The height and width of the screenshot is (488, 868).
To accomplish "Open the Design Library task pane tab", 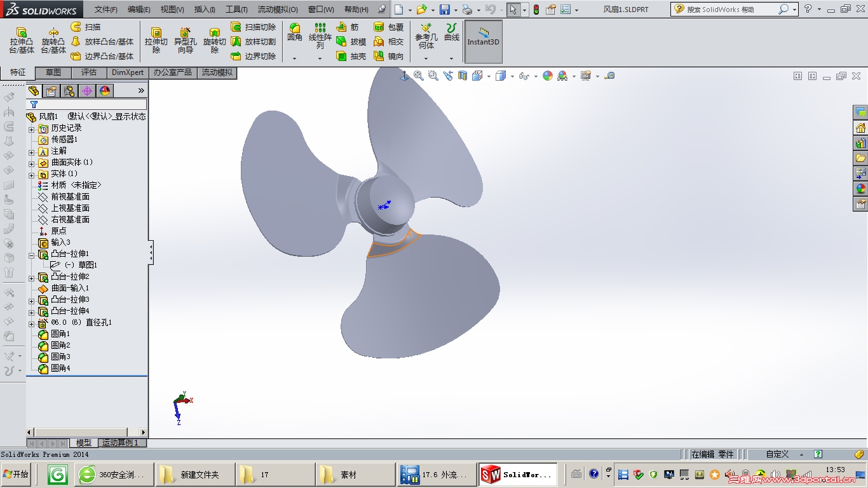I will pyautogui.click(x=861, y=143).
